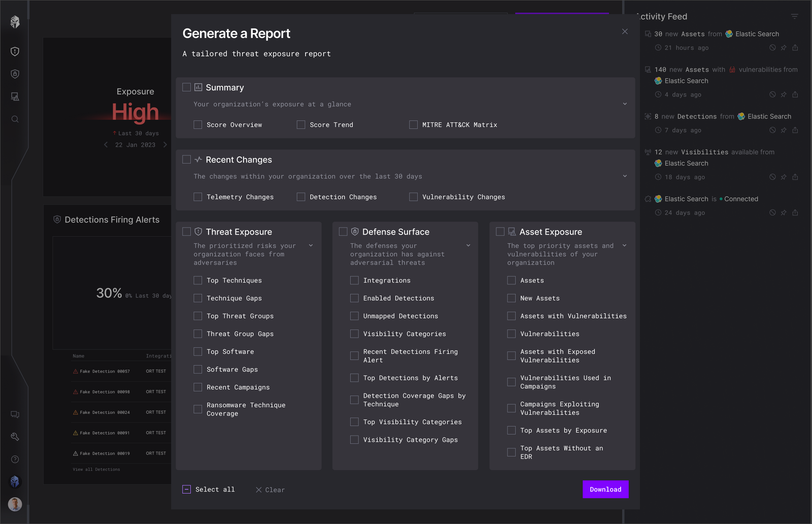Share the '30 new Assets' feed item

(795, 48)
